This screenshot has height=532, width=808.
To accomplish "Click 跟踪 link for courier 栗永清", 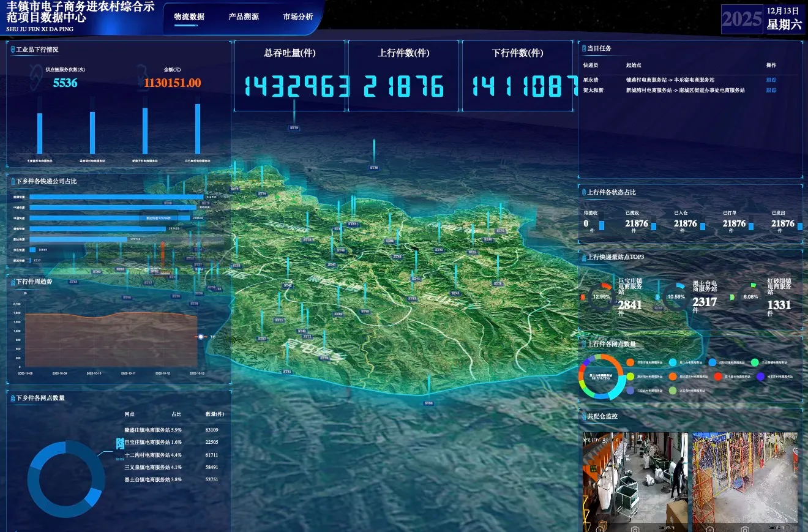I will [x=771, y=80].
